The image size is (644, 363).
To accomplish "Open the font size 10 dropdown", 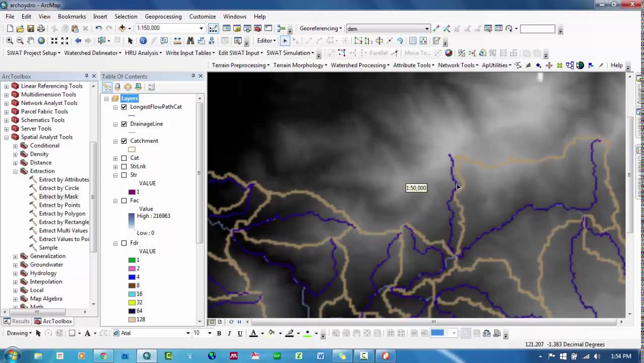I will coord(211,333).
